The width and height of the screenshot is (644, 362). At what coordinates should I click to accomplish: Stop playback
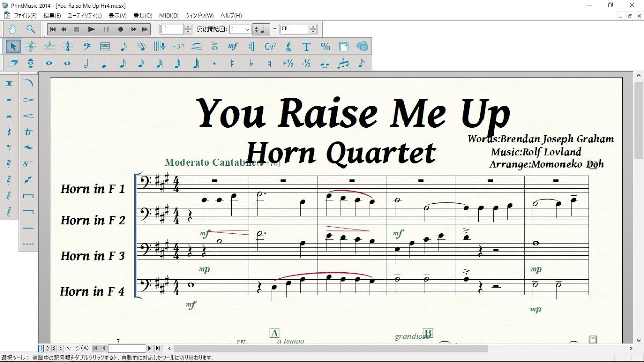coord(77,29)
